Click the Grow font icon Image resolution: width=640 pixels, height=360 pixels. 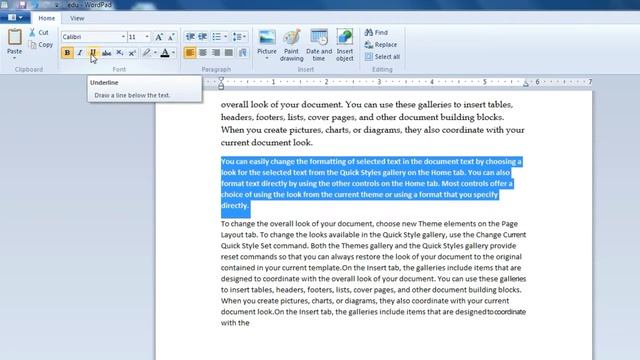159,37
